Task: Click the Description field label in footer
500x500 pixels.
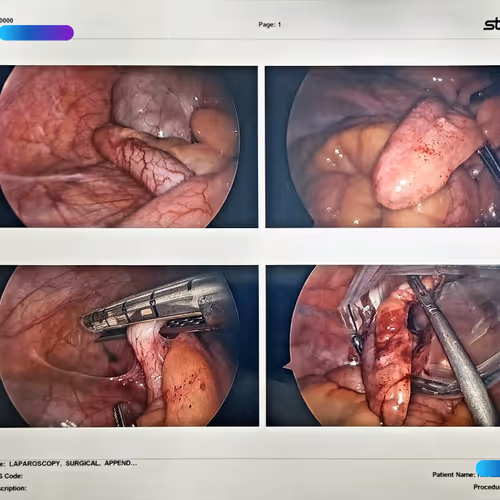Action: [13, 488]
